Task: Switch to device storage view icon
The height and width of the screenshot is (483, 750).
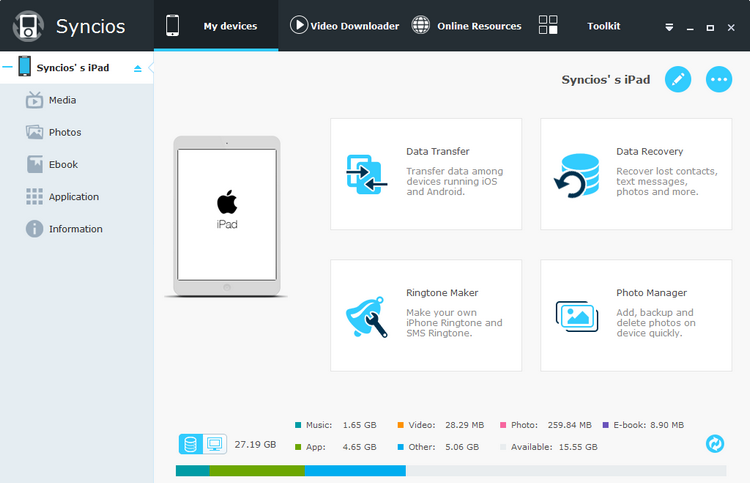Action: [x=191, y=444]
